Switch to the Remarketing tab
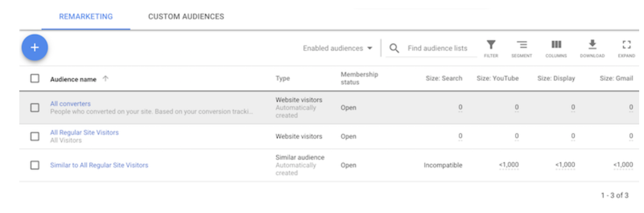Image resolution: width=644 pixels, height=213 pixels. click(x=86, y=17)
